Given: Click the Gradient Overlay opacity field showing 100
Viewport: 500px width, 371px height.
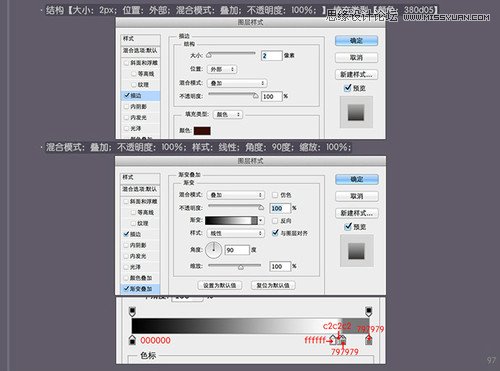Looking at the screenshot, I should coord(280,208).
